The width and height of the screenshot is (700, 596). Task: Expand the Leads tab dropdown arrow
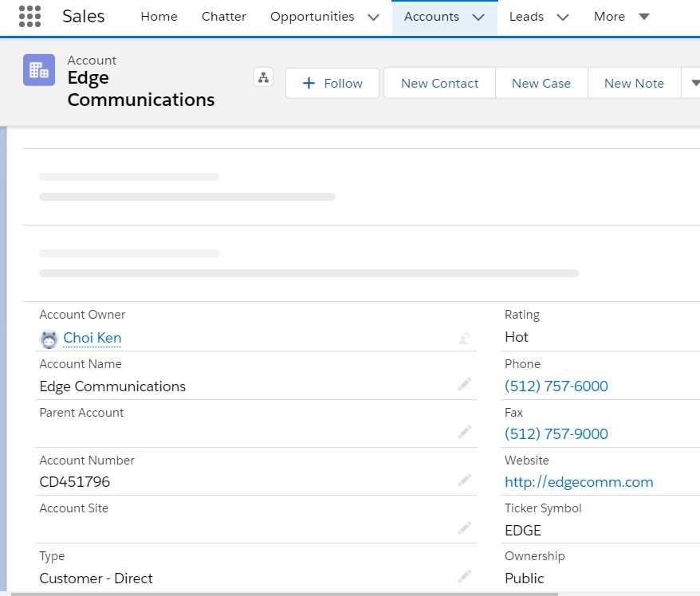point(563,18)
